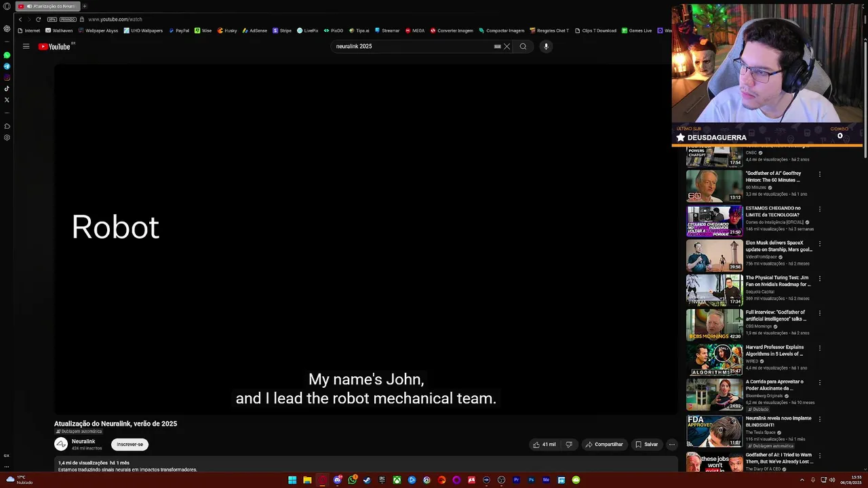Screen dimensions: 868x488
Task: Open Instagram in the Opera sidebar
Action: tap(7, 77)
